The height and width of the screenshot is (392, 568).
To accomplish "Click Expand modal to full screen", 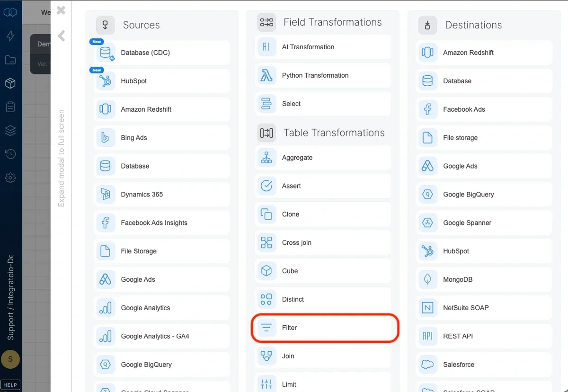I will [61, 159].
